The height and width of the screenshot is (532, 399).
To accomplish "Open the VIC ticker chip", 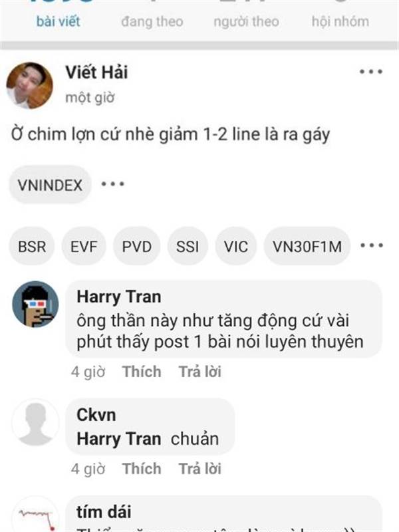I will pos(236,246).
